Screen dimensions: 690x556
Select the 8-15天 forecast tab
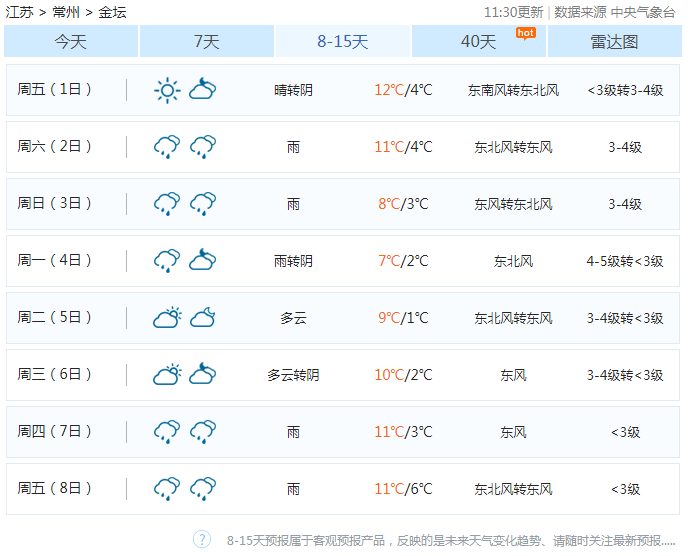coord(342,42)
